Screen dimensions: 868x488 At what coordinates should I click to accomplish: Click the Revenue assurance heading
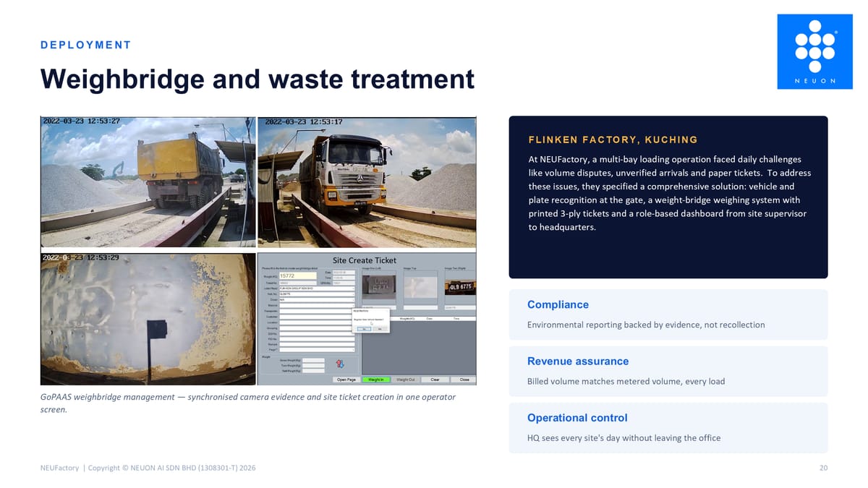point(578,361)
